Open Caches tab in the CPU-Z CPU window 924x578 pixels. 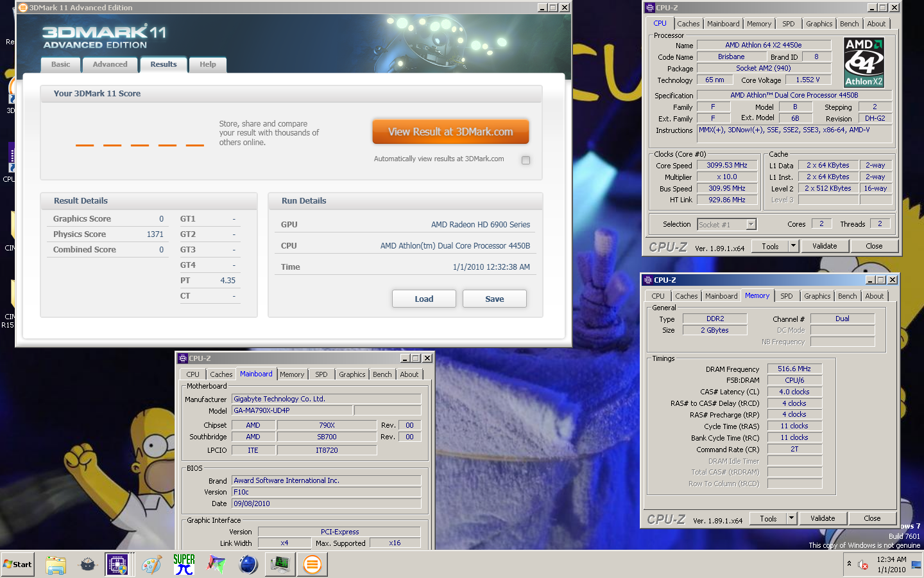pyautogui.click(x=689, y=24)
